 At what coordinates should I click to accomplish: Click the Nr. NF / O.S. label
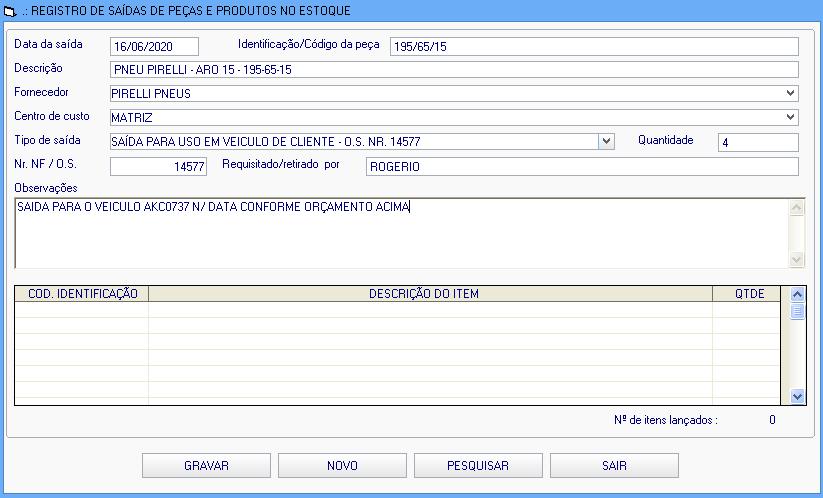(45, 164)
